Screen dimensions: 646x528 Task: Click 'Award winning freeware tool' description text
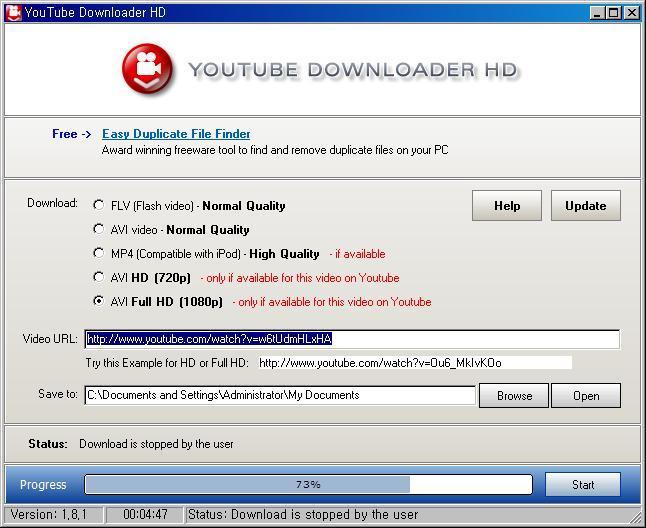tap(275, 150)
